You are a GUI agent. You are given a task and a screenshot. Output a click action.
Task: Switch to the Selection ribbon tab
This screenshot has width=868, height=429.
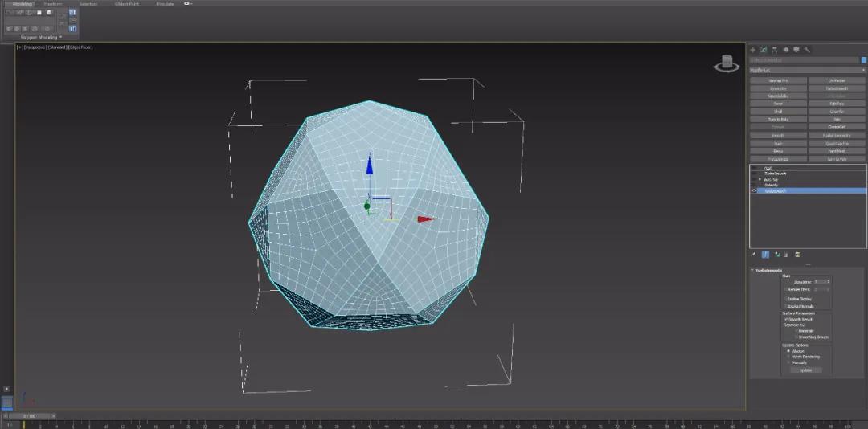[x=88, y=4]
